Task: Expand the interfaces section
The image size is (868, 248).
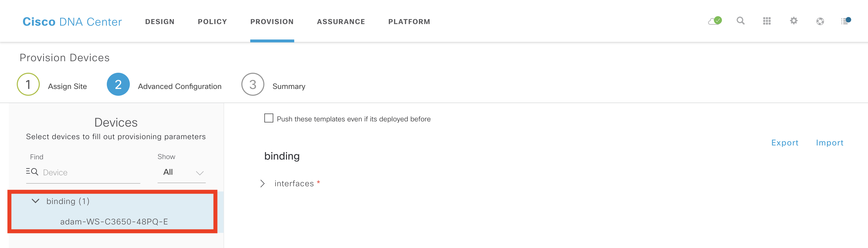Action: [x=263, y=184]
